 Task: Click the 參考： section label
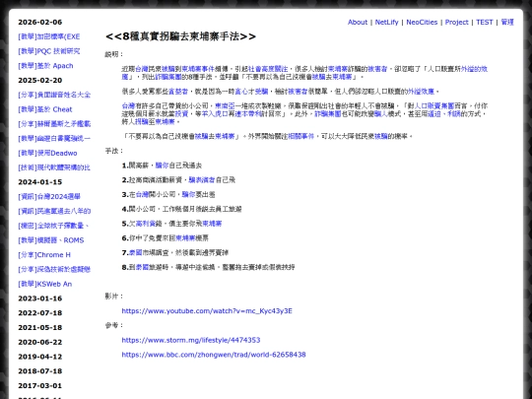[114, 325]
